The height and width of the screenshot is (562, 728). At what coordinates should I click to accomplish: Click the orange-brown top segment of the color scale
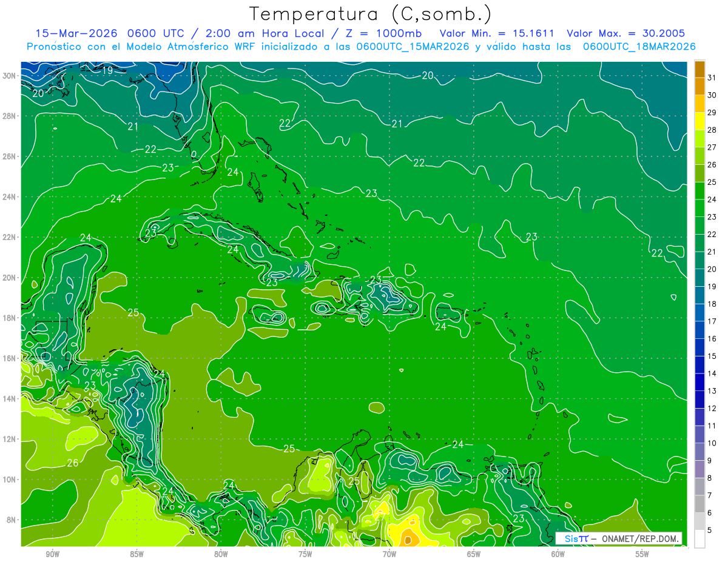pyautogui.click(x=699, y=69)
